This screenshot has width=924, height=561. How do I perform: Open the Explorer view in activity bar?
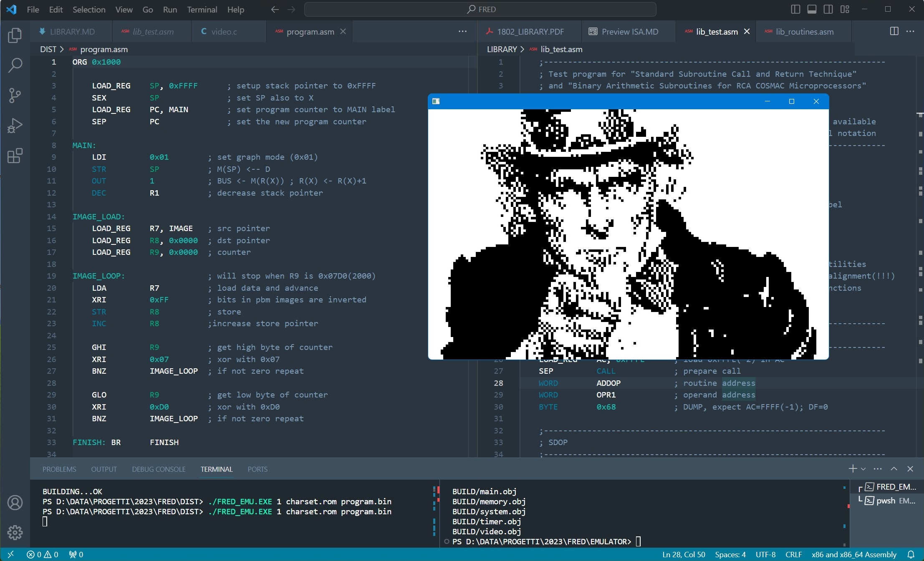(15, 35)
